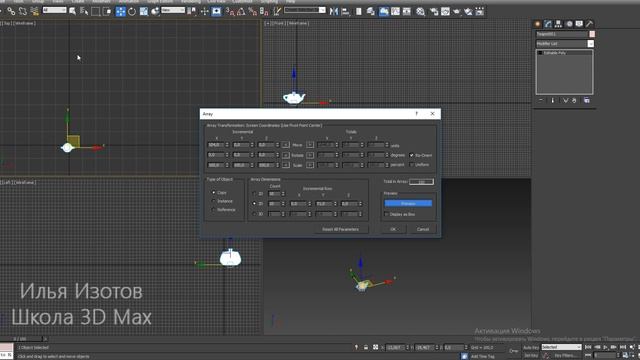The width and height of the screenshot is (640, 360).
Task: Open the Curve Editor from the toolbar
Action: [x=396, y=11]
